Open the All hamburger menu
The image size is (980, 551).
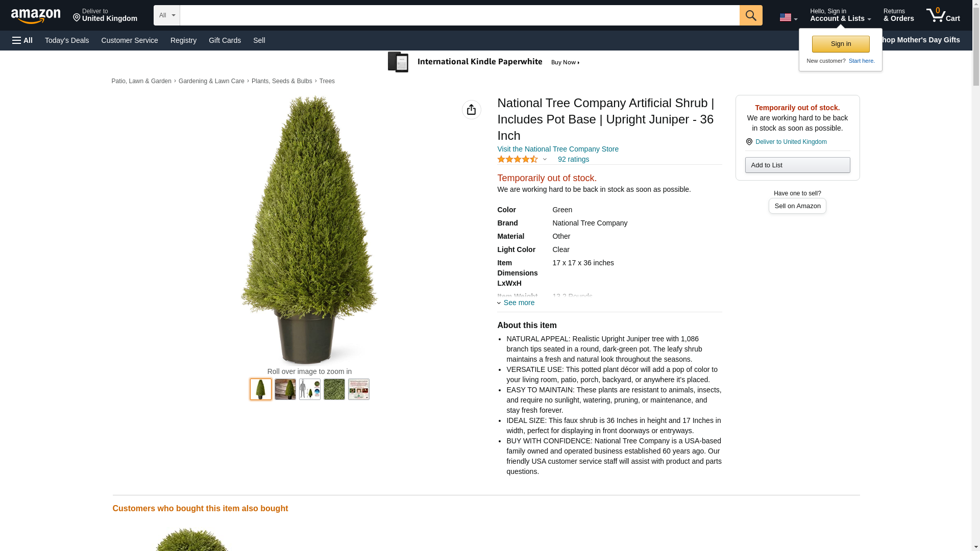click(x=22, y=40)
